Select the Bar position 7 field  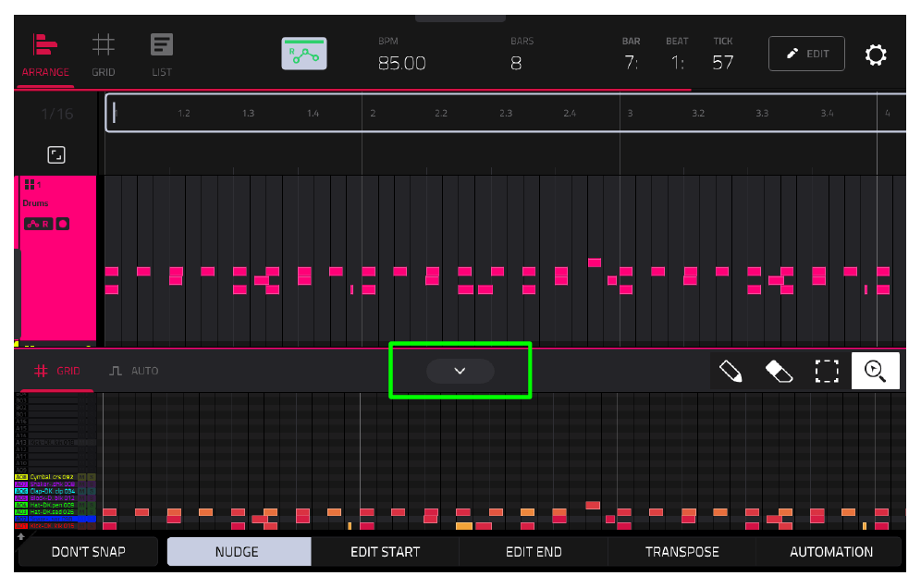coord(631,62)
